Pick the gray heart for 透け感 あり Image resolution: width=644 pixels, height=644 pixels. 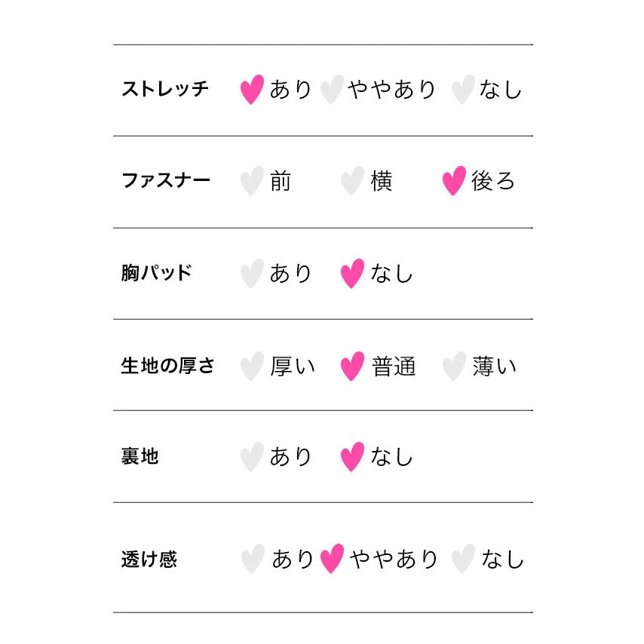252,560
